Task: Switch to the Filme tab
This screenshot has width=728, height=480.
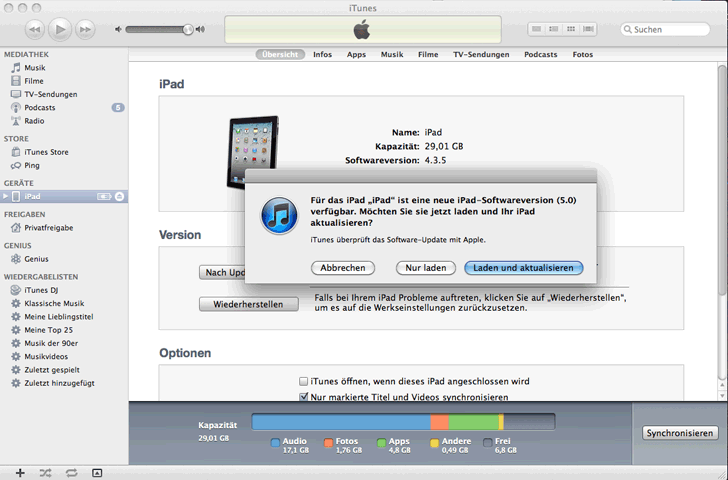Action: (x=428, y=54)
